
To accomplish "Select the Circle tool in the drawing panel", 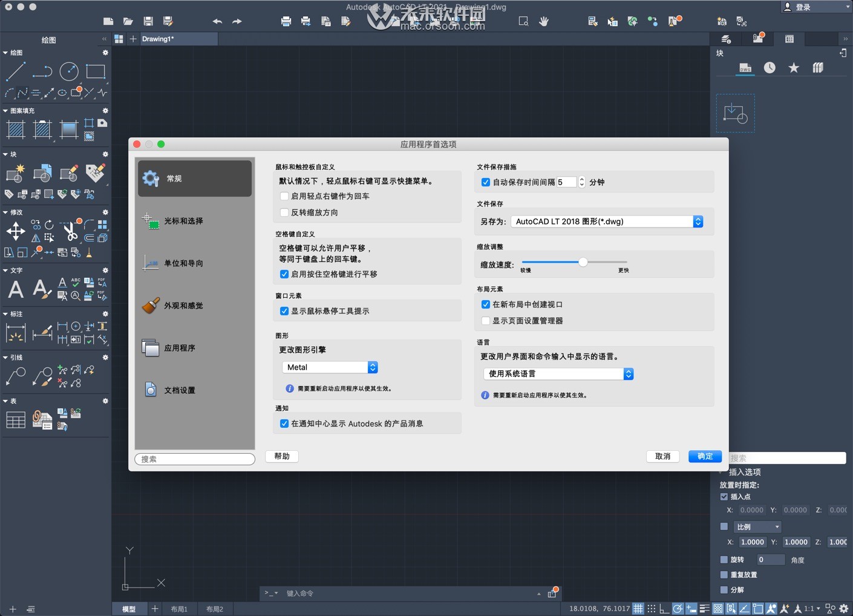I will (x=68, y=71).
